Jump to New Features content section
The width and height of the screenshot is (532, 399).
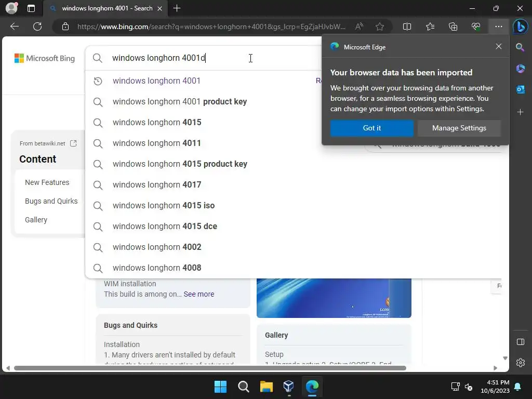[47, 182]
